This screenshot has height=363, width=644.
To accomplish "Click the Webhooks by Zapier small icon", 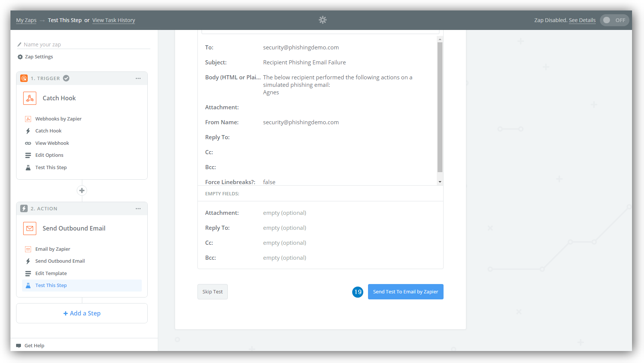I will (x=28, y=119).
